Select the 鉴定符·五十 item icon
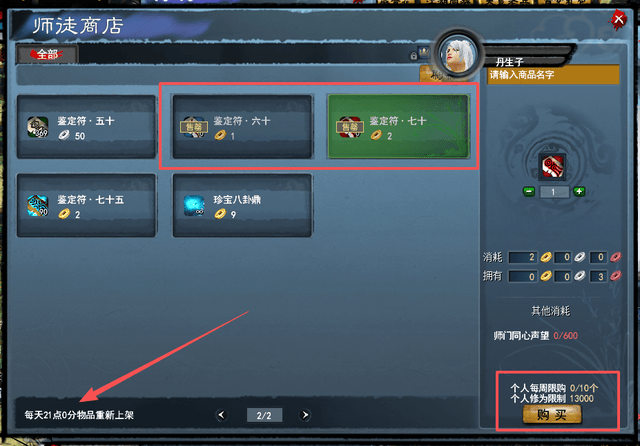This screenshot has height=446, width=640. [38, 127]
